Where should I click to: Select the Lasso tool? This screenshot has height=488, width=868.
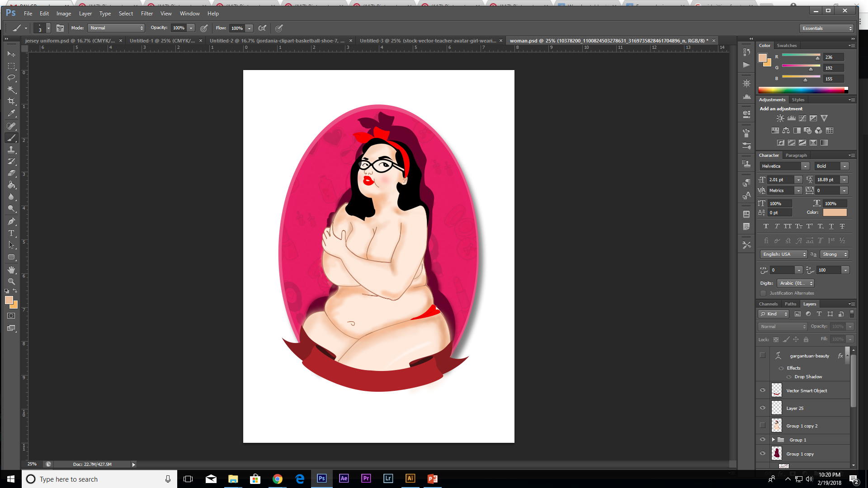(x=11, y=78)
